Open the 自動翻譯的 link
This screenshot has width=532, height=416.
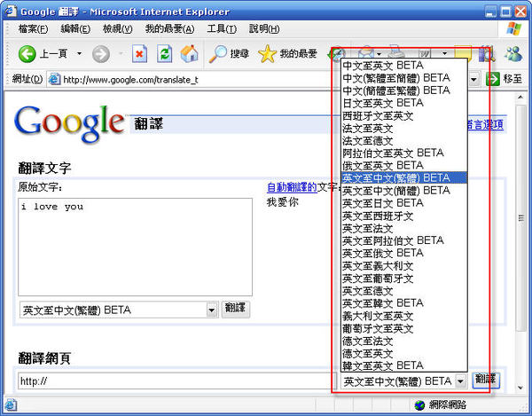[292, 186]
